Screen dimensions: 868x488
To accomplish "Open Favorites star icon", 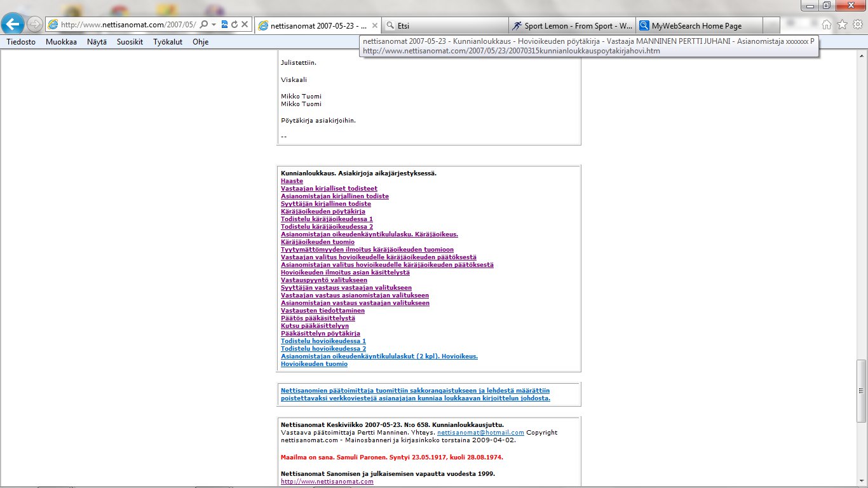I will point(842,25).
